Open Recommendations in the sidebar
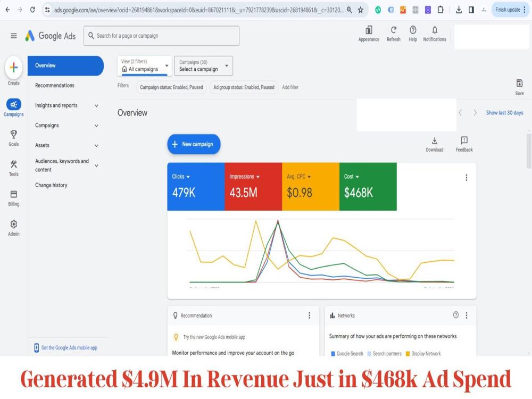Viewport: 532px width, 399px height. coord(55,86)
